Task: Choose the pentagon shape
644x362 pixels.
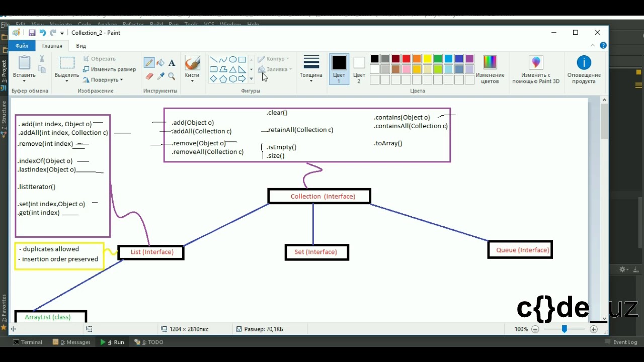Action: (223, 79)
